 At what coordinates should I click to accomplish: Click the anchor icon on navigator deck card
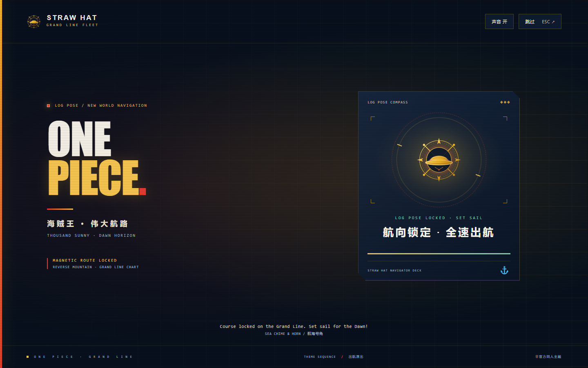tap(504, 270)
